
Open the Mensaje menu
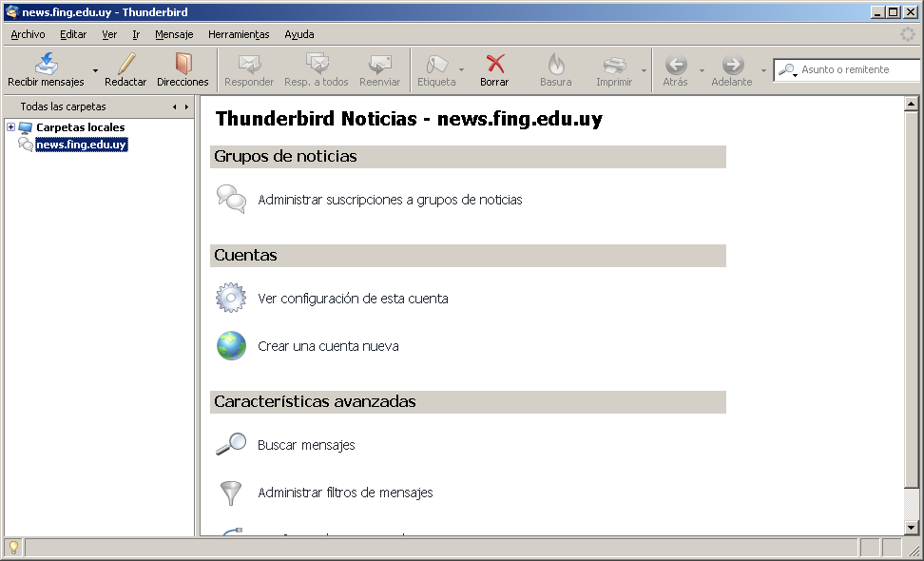[x=174, y=34]
